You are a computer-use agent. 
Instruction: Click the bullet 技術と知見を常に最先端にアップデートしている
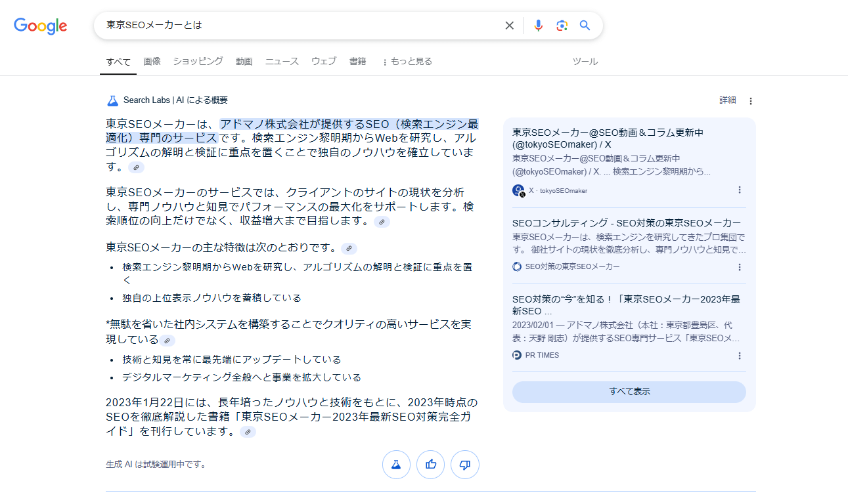[232, 360]
